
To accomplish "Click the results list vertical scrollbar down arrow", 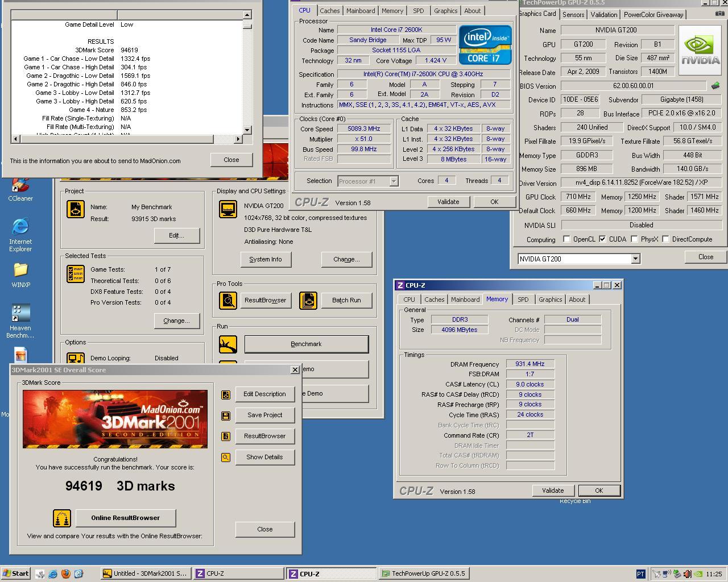I will (x=247, y=130).
